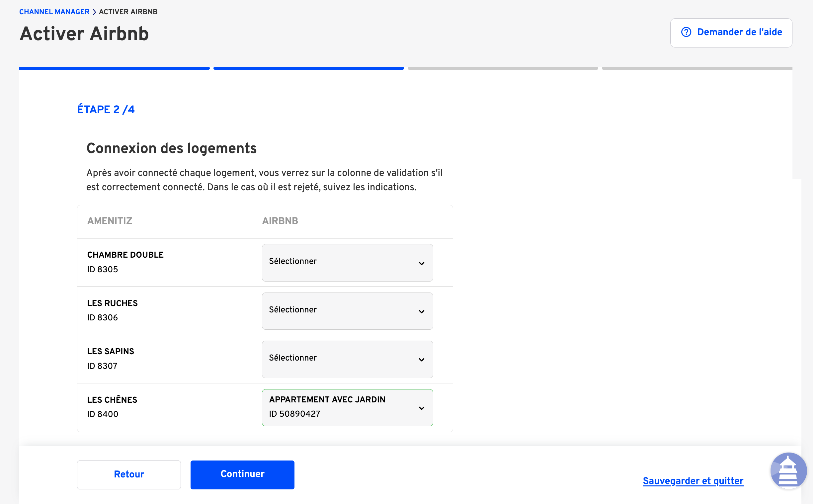Screen dimensions: 822x504
Task: Open Airbnb dropdown for Chambre Double
Action: [347, 263]
